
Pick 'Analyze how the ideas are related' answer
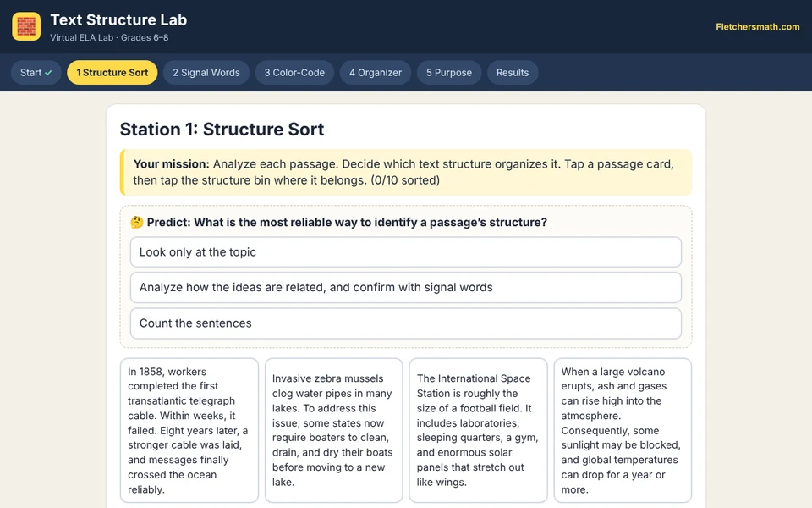(x=406, y=287)
